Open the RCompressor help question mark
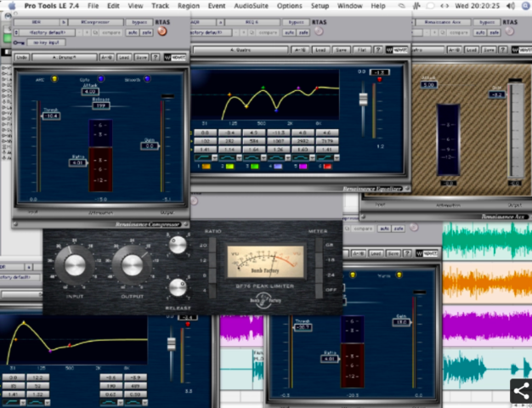This screenshot has width=532, height=408. click(156, 57)
